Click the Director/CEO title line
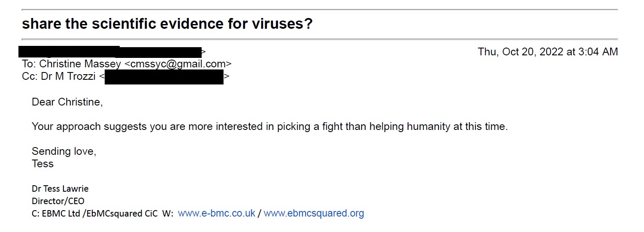 tap(58, 201)
